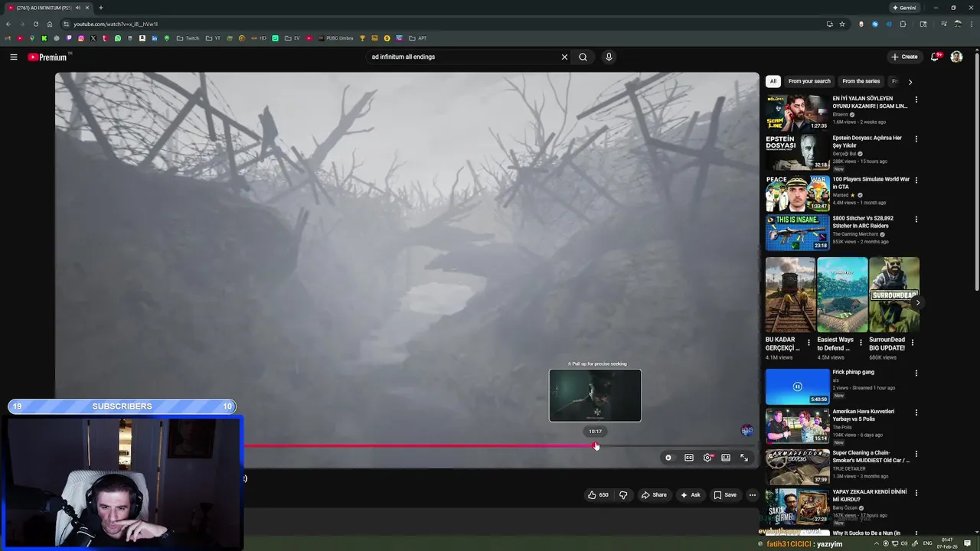Open the YAPAY ZEKALAR video title
This screenshot has width=980, height=551.
(x=870, y=496)
